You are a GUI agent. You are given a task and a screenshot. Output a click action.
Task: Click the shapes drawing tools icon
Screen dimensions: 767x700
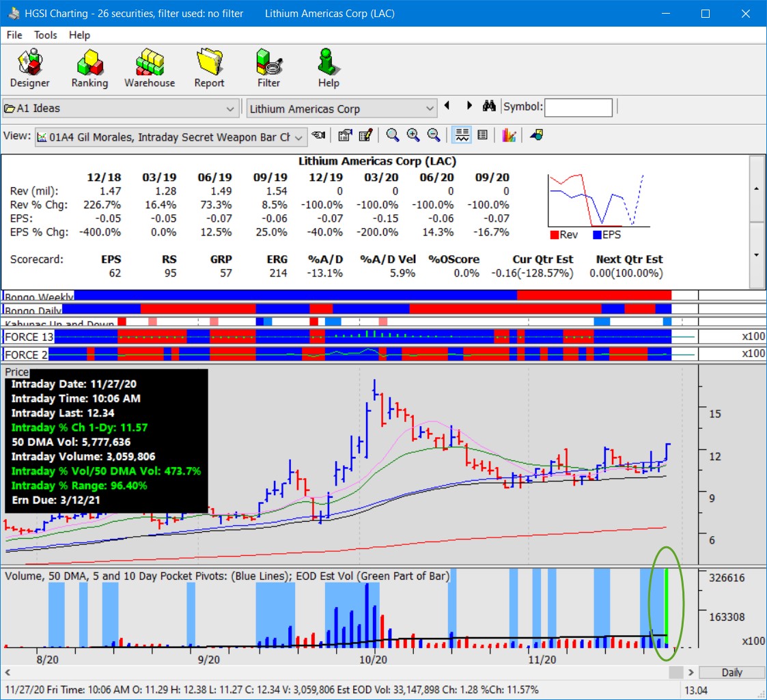pos(536,135)
